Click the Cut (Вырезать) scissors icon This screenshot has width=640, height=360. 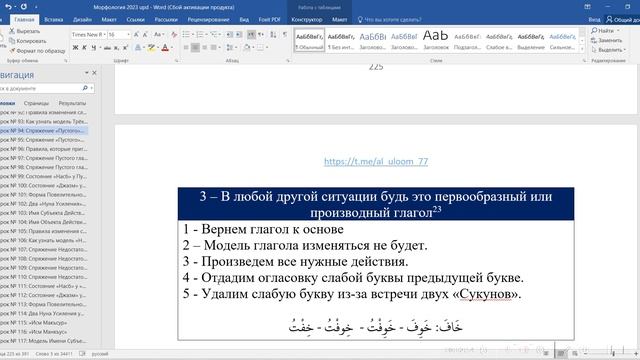point(12,31)
